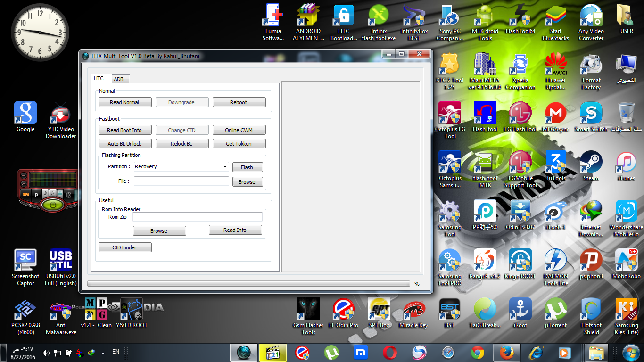Open 3uTools desktop icon

[556, 165]
